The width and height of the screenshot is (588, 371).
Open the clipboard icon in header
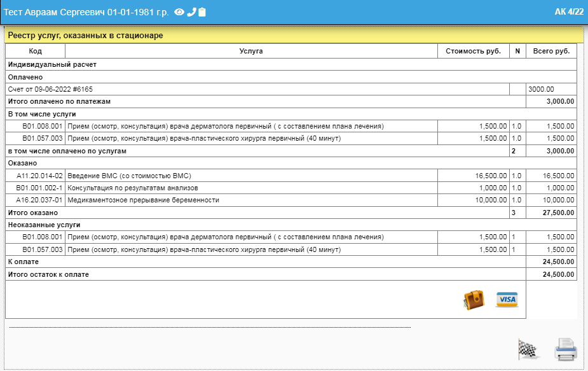pyautogui.click(x=202, y=12)
